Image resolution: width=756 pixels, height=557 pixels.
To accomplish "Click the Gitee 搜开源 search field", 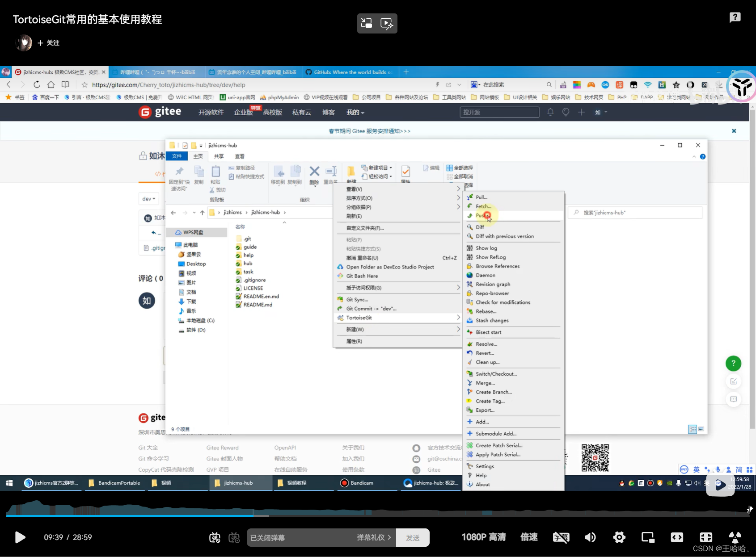I will point(499,112).
